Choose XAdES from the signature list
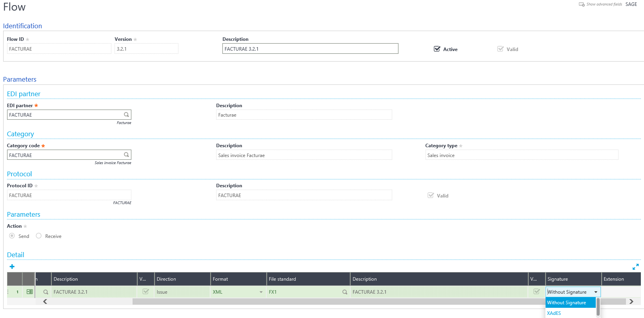The height and width of the screenshot is (318, 644). pyautogui.click(x=554, y=313)
